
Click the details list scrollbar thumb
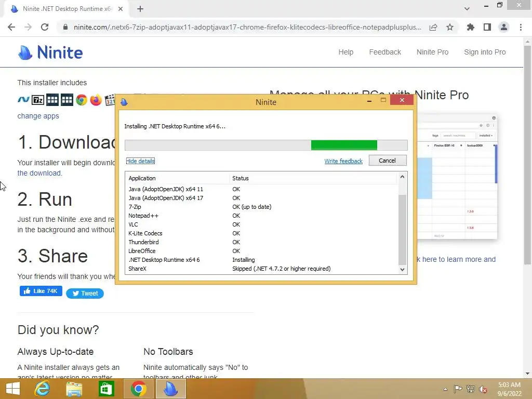[x=402, y=229]
